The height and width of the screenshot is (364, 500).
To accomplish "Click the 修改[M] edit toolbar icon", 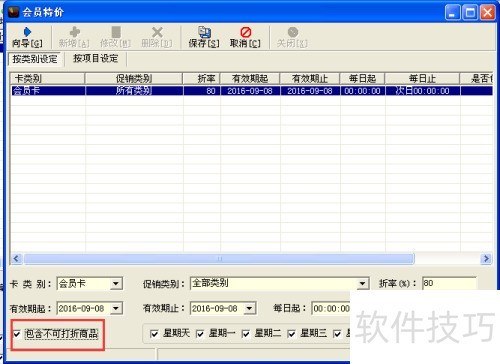I will (x=116, y=37).
